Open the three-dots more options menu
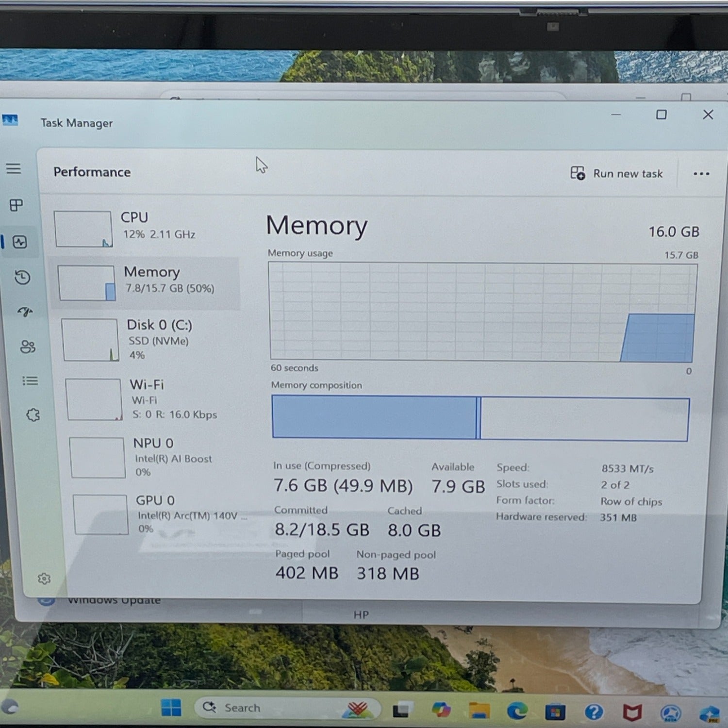Image resolution: width=728 pixels, height=728 pixels. coord(701,174)
